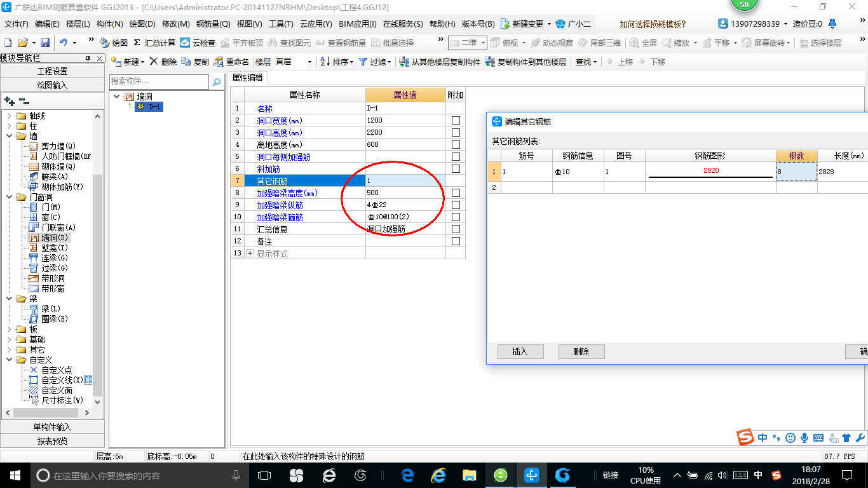Click collapse-all minus icon in navigation bar
This screenshot has height=488, width=868.
coord(24,100)
